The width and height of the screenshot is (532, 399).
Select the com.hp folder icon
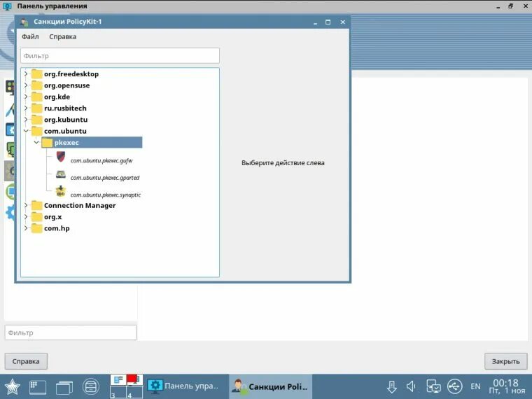pyautogui.click(x=36, y=228)
